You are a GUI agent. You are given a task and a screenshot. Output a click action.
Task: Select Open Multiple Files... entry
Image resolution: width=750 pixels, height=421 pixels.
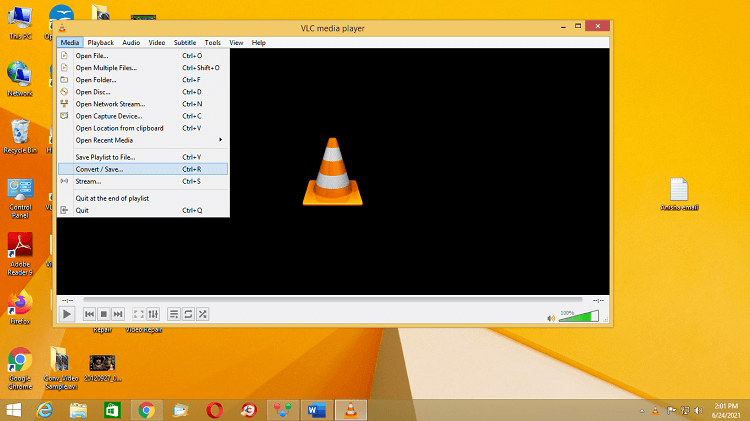coord(143,68)
